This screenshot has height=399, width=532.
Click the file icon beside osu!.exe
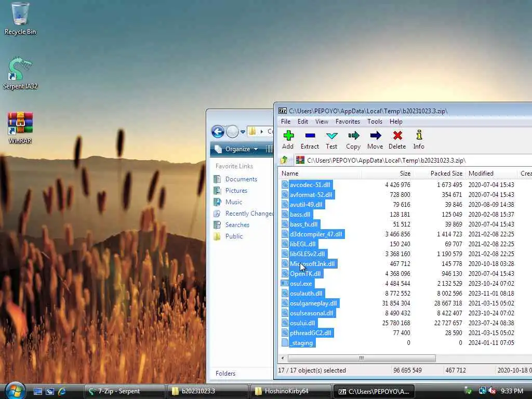tap(285, 283)
